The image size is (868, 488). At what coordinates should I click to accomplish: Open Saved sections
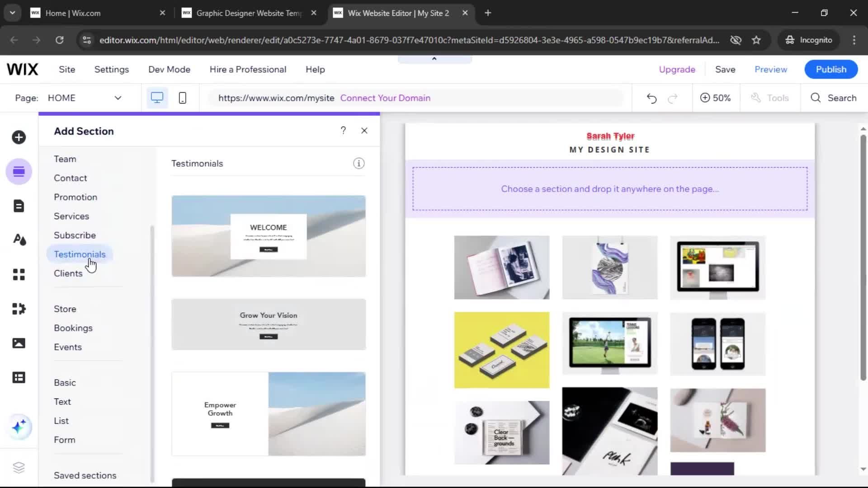[85, 475]
